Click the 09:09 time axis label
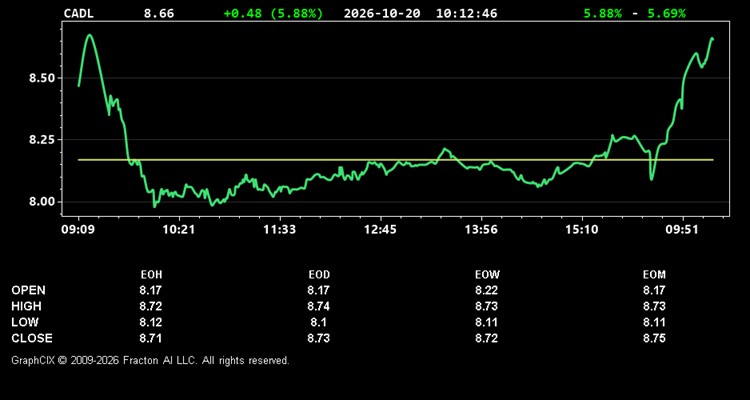This screenshot has width=750, height=400. pyautogui.click(x=78, y=230)
